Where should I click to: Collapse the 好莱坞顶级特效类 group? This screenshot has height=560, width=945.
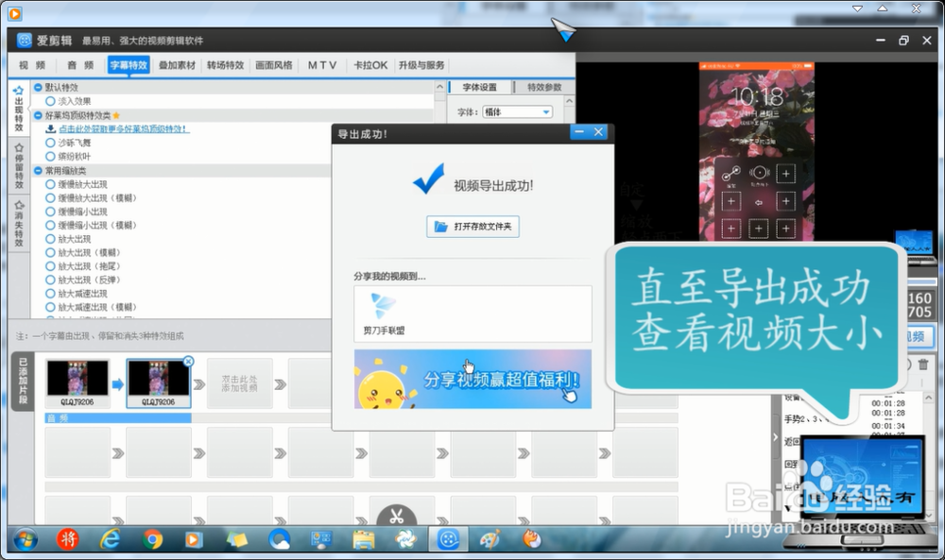[38, 115]
